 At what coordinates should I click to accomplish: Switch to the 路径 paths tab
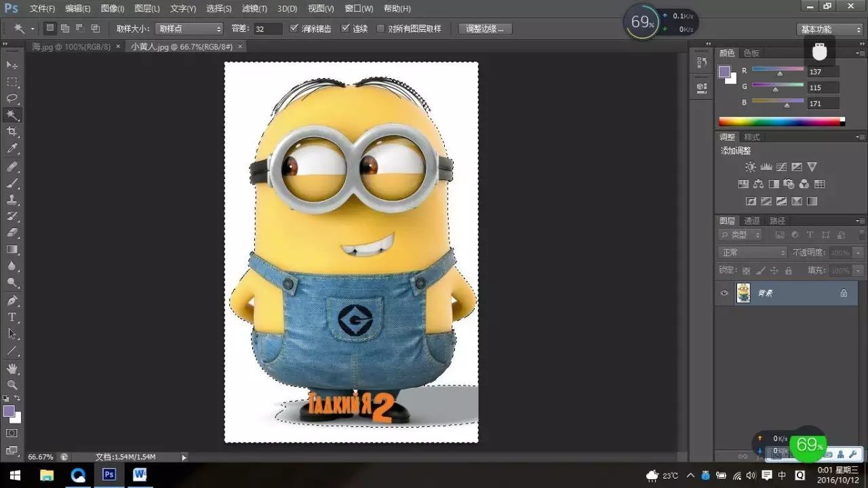pos(777,221)
